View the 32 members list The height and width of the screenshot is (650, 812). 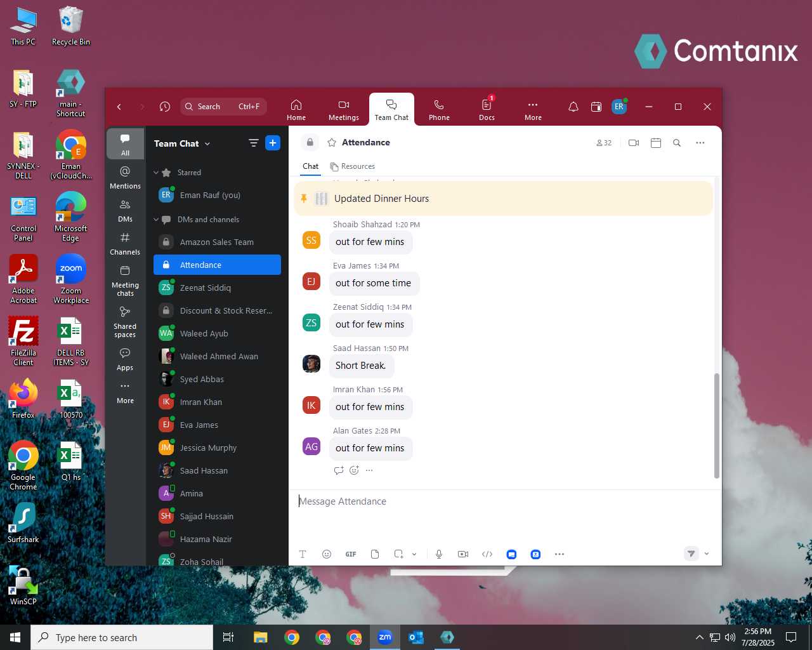coord(604,143)
